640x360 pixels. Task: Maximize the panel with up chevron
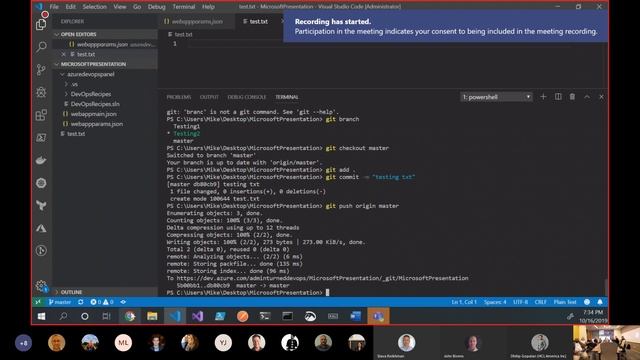(x=587, y=97)
